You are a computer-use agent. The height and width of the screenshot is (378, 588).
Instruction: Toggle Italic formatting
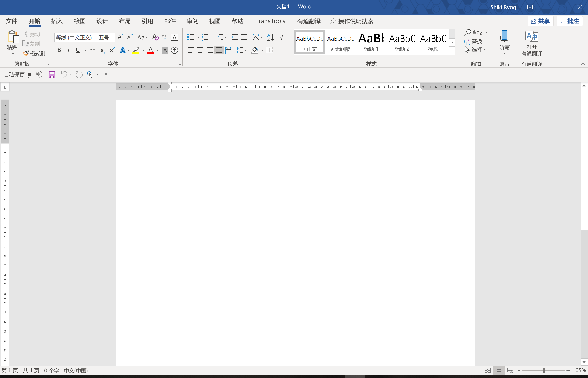tap(68, 50)
